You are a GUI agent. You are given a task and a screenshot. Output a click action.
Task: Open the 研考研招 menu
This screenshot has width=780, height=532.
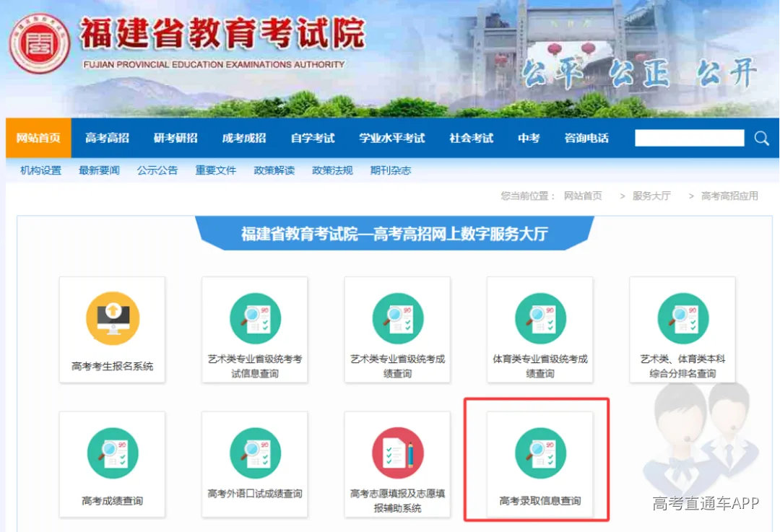click(175, 138)
